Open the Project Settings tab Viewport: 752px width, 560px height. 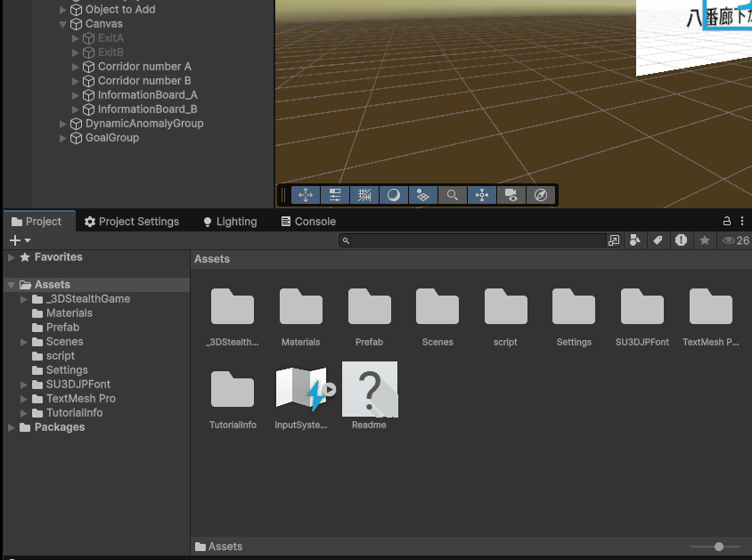pyautogui.click(x=132, y=222)
